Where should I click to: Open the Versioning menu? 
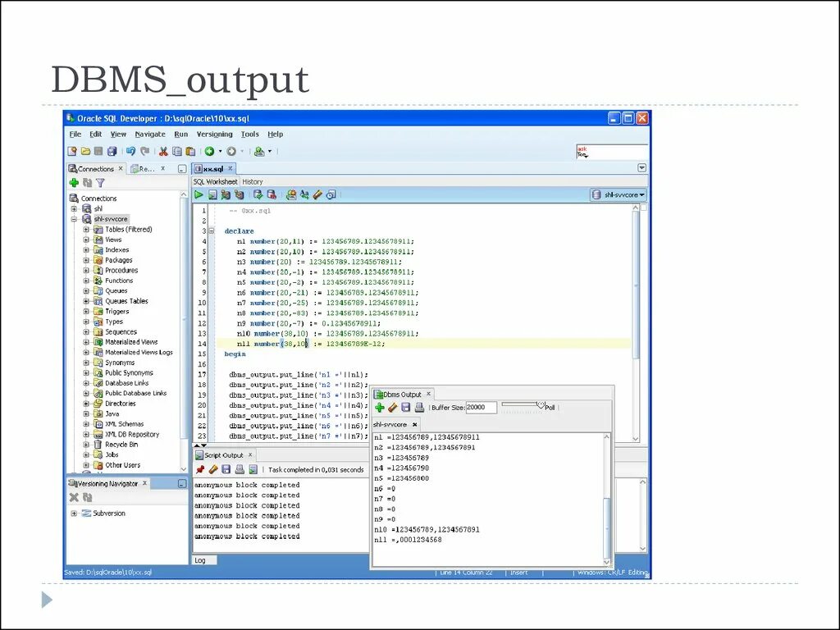coord(214,135)
